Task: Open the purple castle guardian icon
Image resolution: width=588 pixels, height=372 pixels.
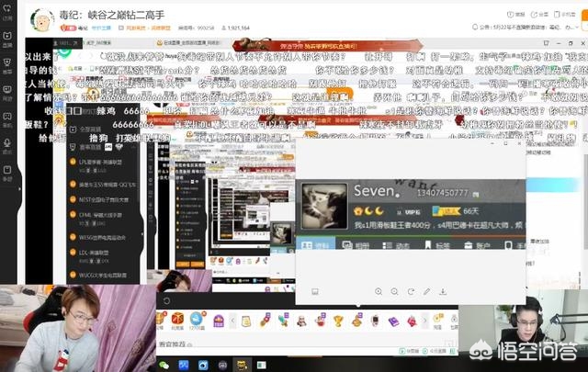Action: point(219,321)
